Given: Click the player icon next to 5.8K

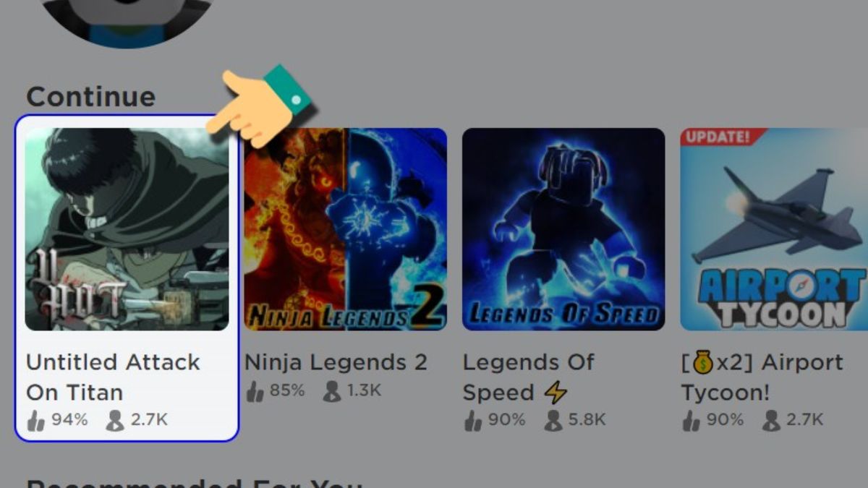Looking at the screenshot, I should click(553, 420).
